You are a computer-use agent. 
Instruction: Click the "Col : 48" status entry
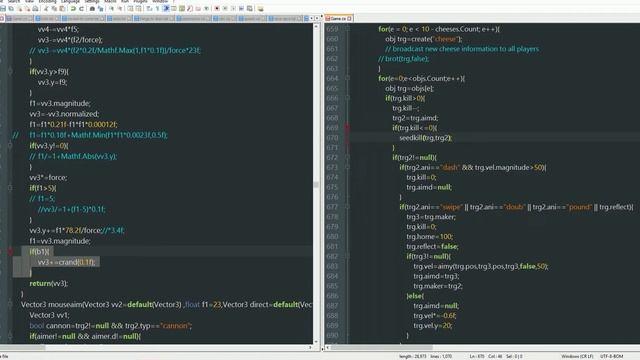[x=494, y=356]
